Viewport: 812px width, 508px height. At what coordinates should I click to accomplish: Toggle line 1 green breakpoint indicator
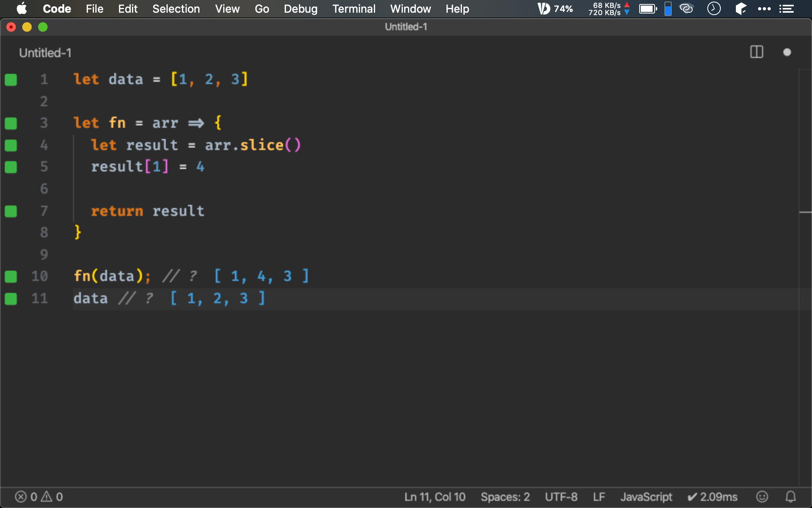point(11,79)
